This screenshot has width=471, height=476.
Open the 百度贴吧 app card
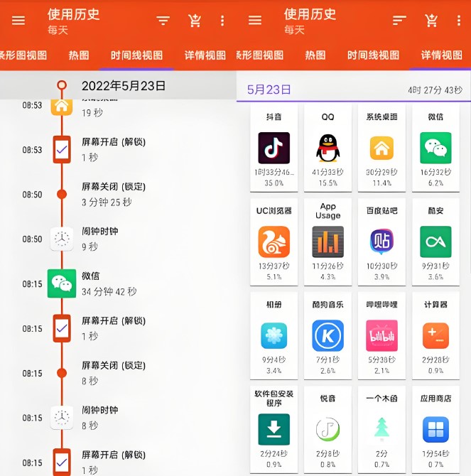(381, 242)
